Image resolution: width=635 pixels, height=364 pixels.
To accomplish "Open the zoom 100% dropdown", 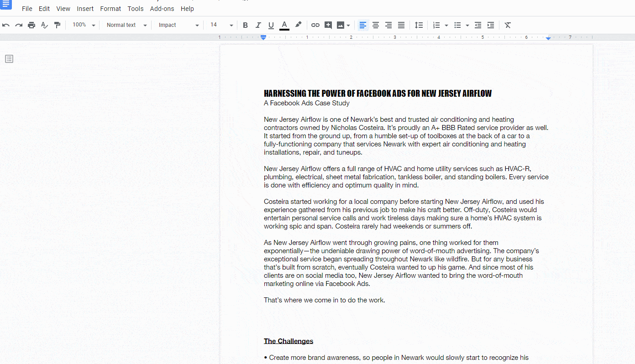I will (x=84, y=25).
